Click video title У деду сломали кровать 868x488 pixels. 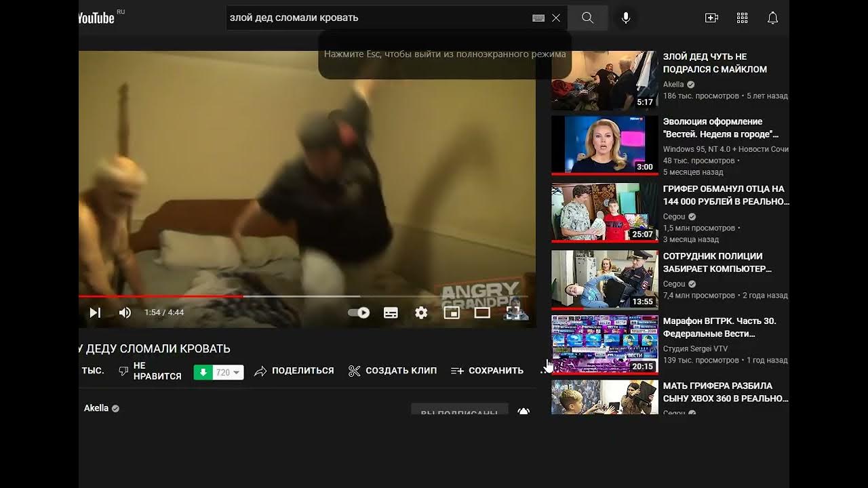155,349
